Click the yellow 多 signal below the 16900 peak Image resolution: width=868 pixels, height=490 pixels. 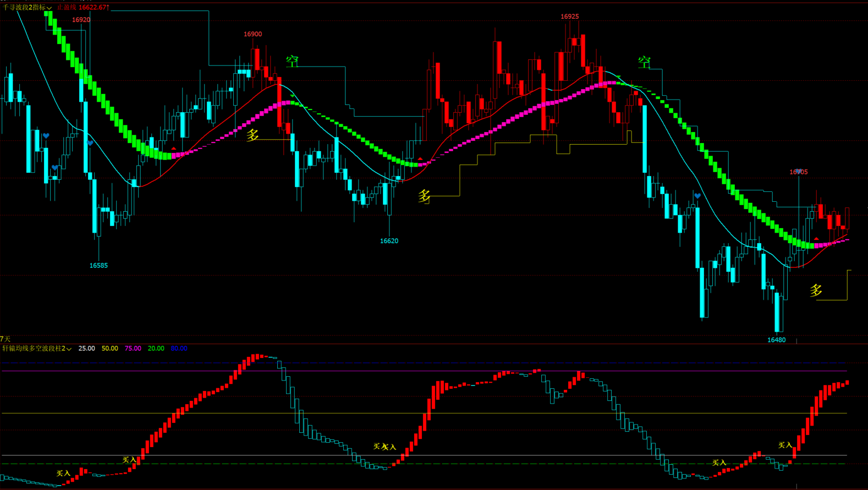252,135
